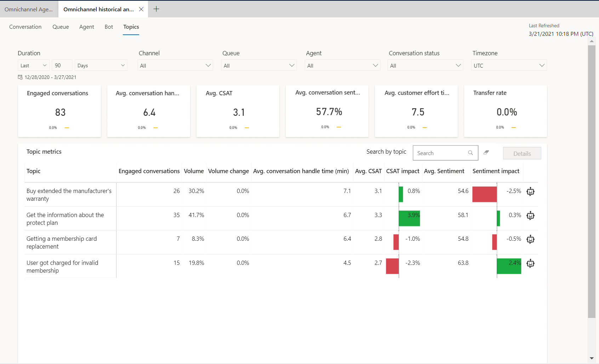Click the magnifier search icon
This screenshot has height=364, width=599.
pos(470,153)
